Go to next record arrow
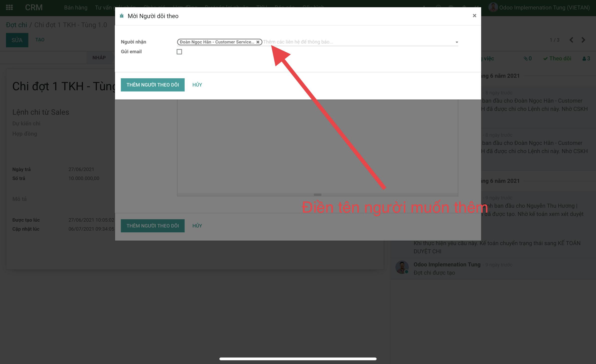This screenshot has width=596, height=364. (583, 40)
